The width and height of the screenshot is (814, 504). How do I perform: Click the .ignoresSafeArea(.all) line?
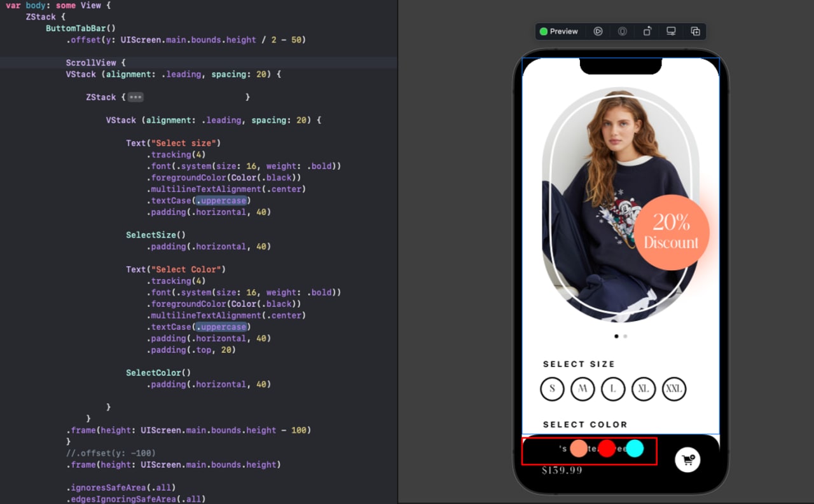coord(121,487)
